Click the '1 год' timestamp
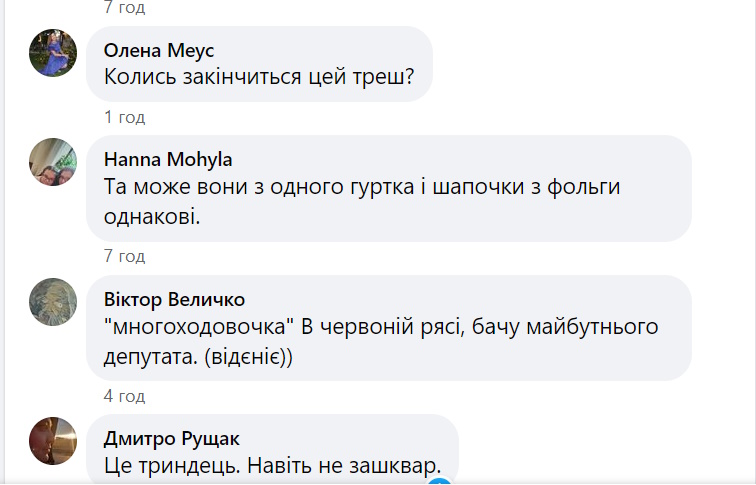Screen dimensions: 756x485 click(x=124, y=117)
